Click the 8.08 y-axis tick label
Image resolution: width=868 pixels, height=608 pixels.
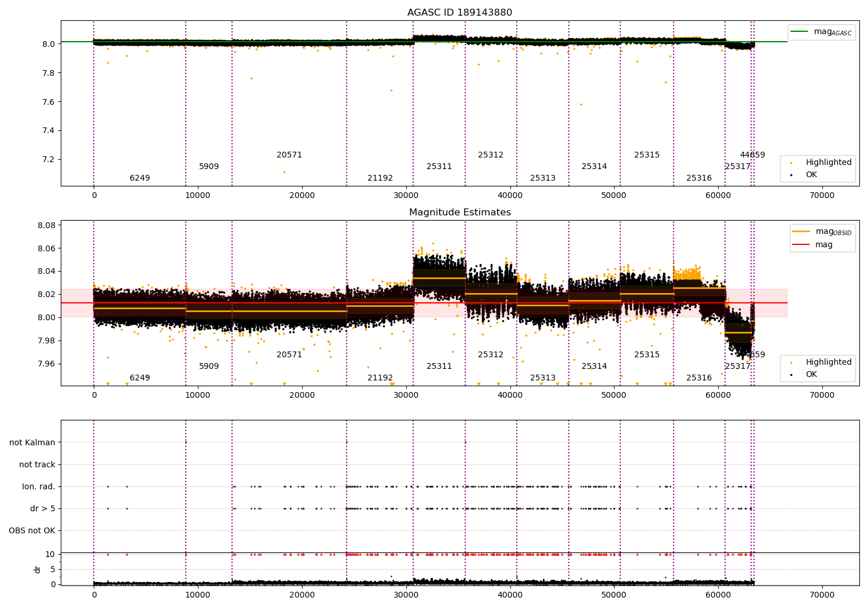(46, 225)
